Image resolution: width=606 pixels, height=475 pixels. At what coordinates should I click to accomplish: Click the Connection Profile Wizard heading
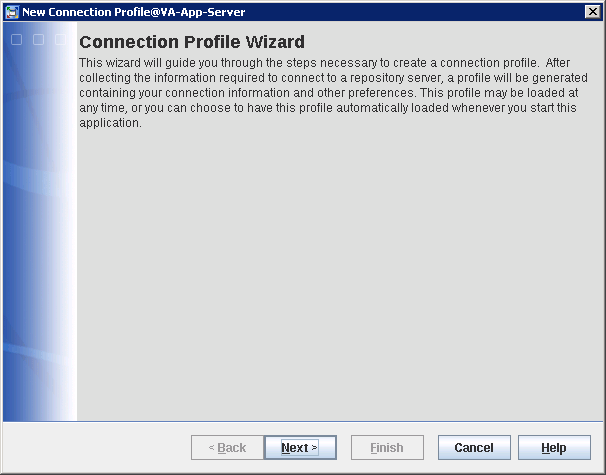click(x=192, y=42)
